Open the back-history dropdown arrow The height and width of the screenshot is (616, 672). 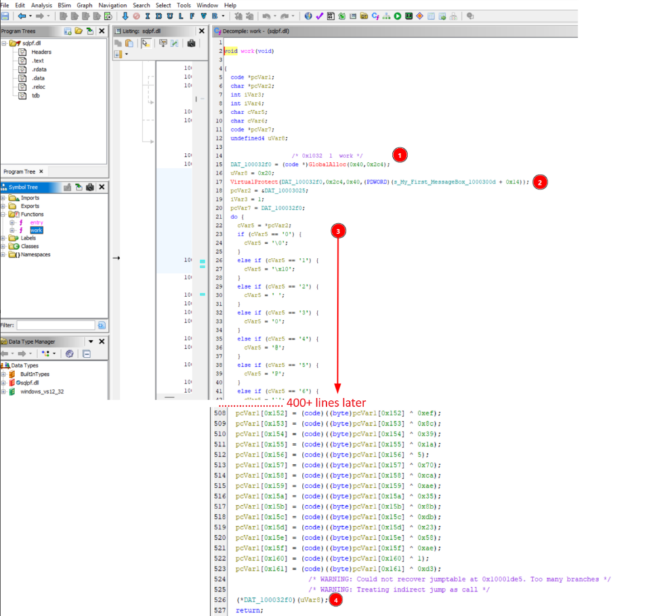[30, 16]
